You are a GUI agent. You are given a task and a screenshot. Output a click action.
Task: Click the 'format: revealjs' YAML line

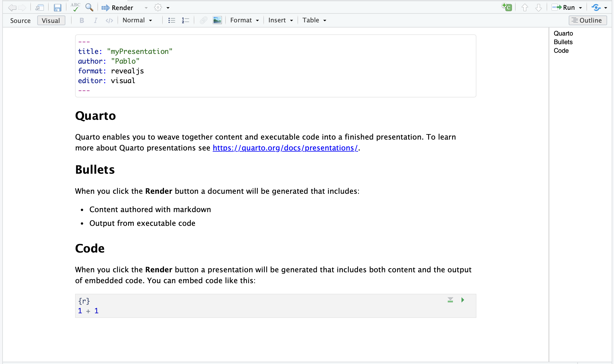111,71
